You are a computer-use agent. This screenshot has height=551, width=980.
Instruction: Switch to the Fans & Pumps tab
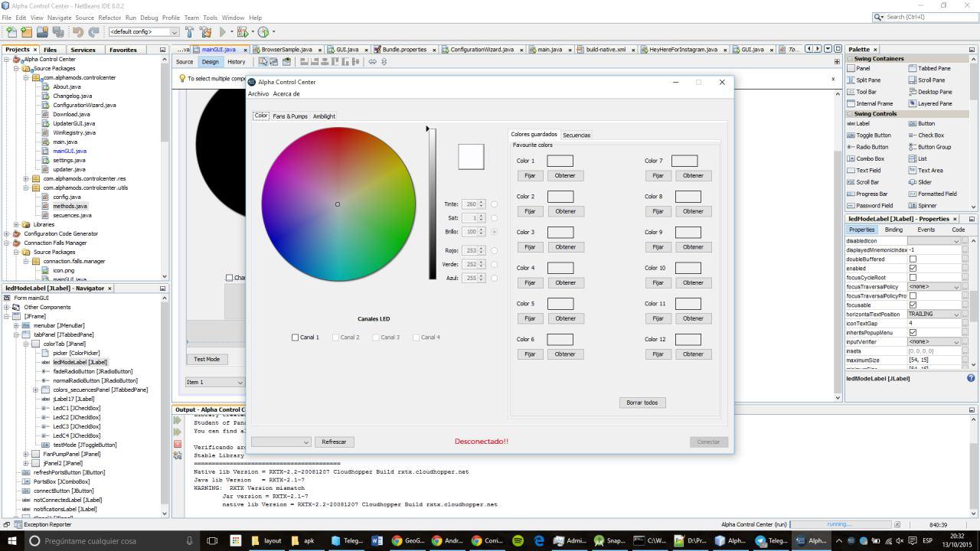pyautogui.click(x=290, y=116)
